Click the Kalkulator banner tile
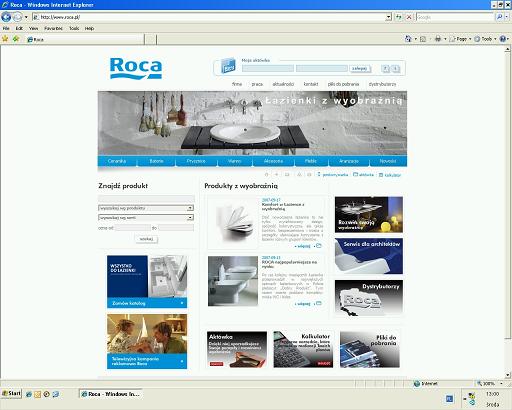Screen dimensions: 512x410 pos(303,349)
